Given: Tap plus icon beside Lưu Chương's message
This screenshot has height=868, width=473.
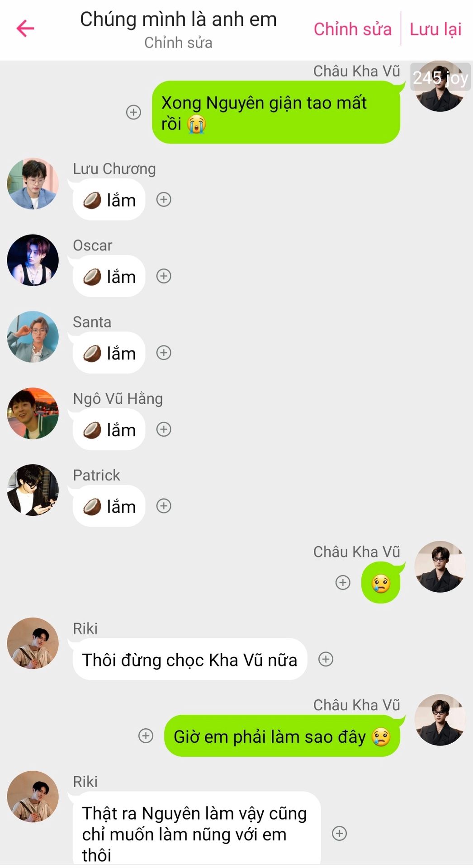Looking at the screenshot, I should click(x=164, y=199).
